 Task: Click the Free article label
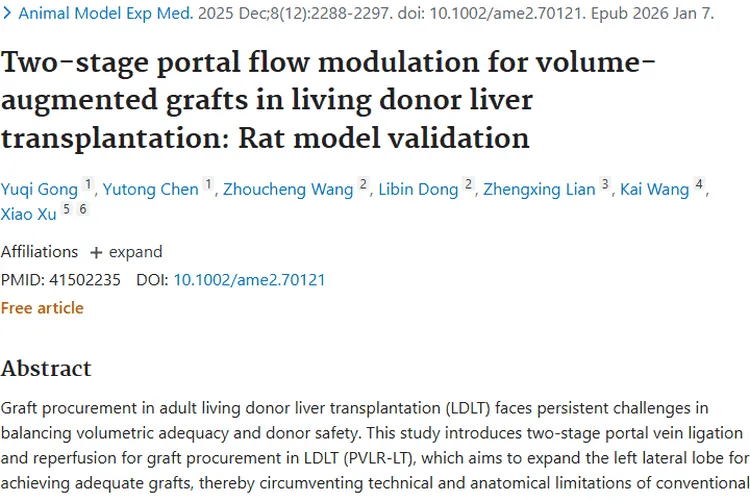coord(42,308)
